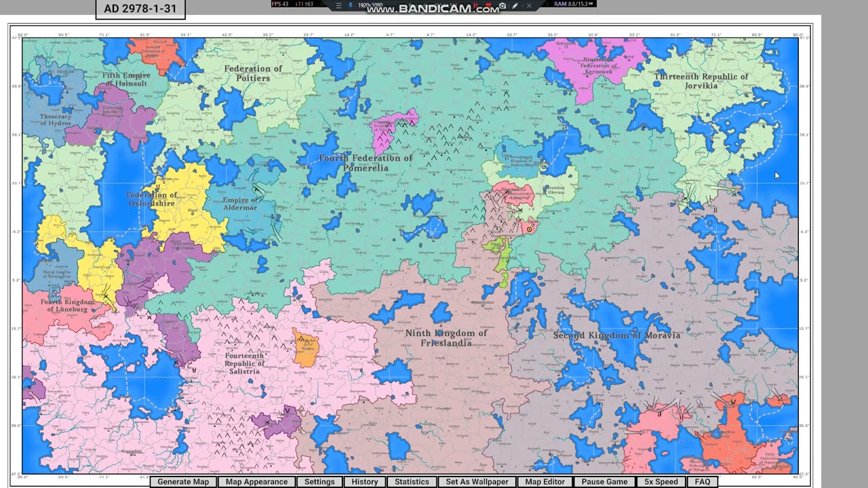This screenshot has height=488, width=868.
Task: Click the Fourteenth Republic of Salistria label
Action: 244,363
